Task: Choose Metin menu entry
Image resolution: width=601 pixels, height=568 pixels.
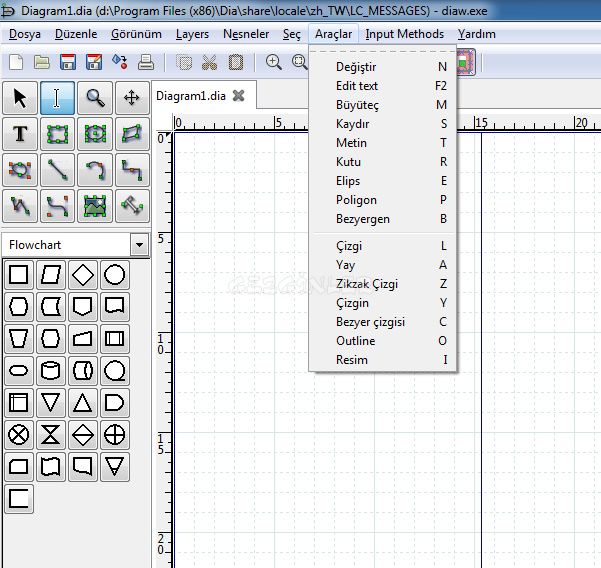Action: (x=383, y=143)
